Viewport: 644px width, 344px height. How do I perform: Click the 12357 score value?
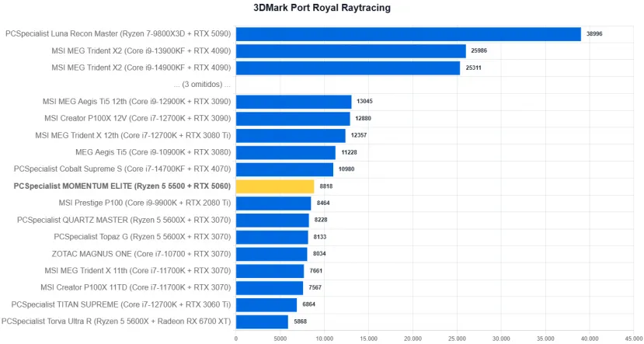[359, 135]
